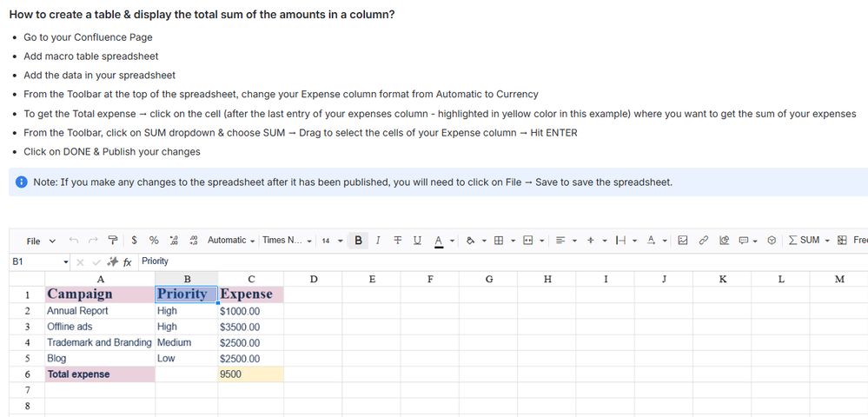Image resolution: width=868 pixels, height=417 pixels.
Task: Click the column C header
Action: 251,279
